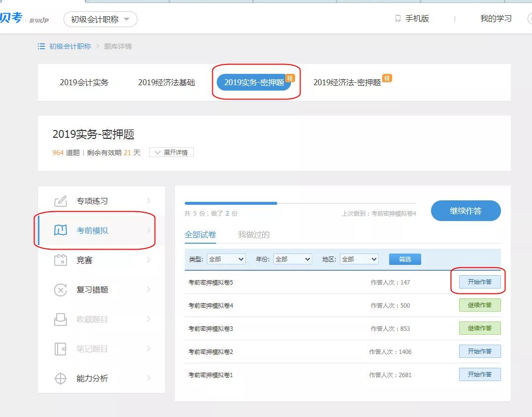Select the 考前密押模拟卷4 row title

211,305
